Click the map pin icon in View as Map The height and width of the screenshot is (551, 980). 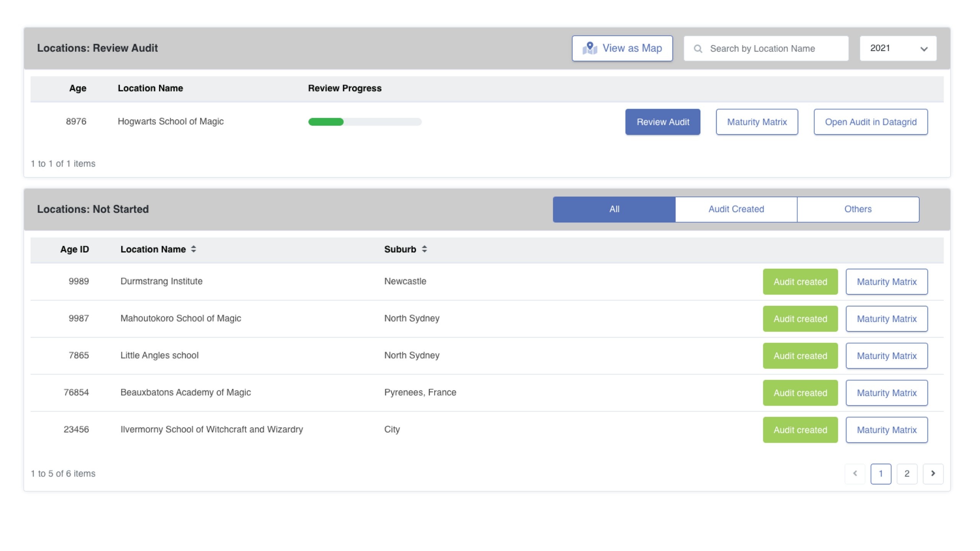click(590, 48)
